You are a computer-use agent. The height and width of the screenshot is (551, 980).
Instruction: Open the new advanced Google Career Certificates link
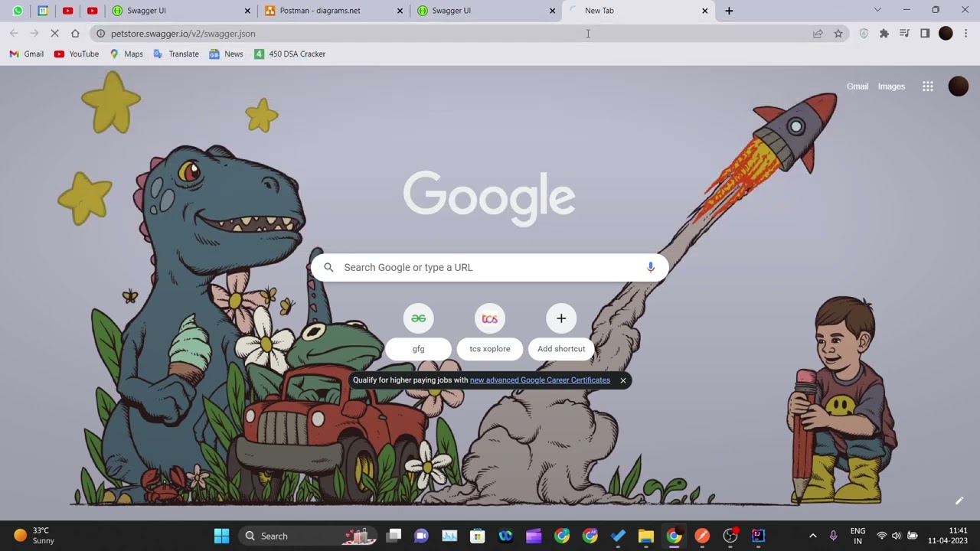(x=540, y=380)
